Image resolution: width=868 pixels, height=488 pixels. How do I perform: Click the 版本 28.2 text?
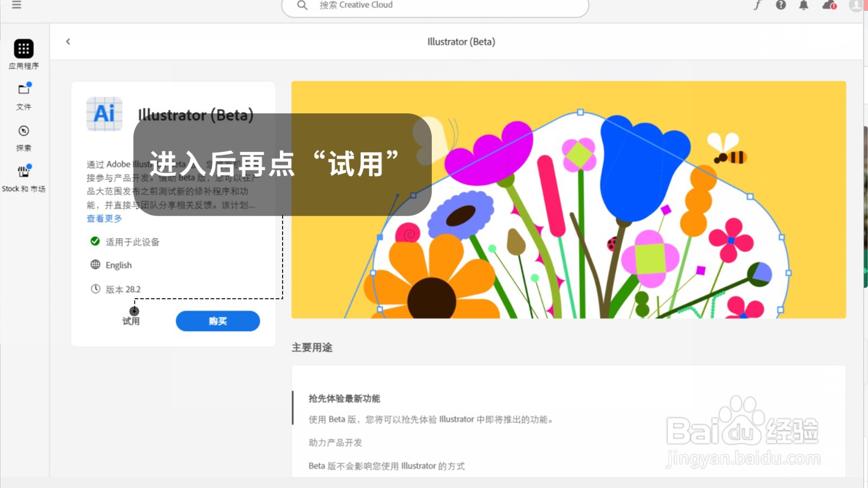pyautogui.click(x=123, y=290)
